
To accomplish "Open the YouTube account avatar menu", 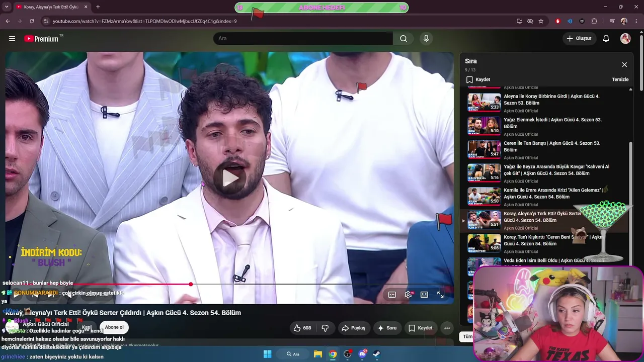I will (625, 39).
